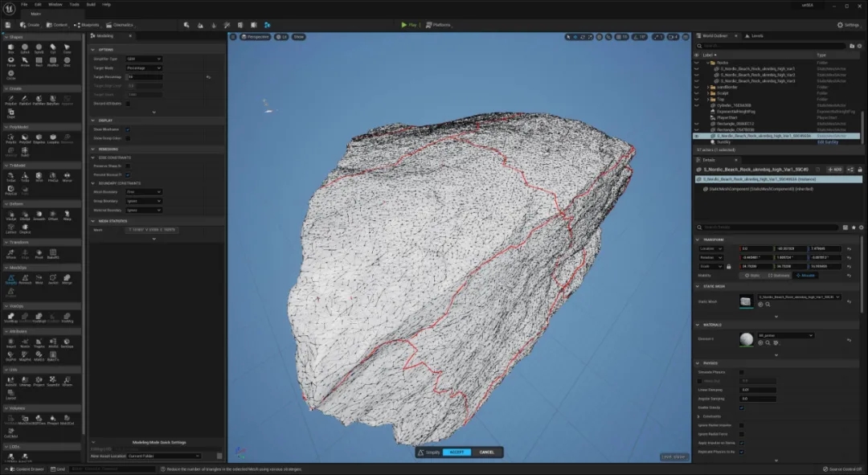Toggle the Show Wireframe checkbox
This screenshot has height=475, width=868.
[x=128, y=129]
